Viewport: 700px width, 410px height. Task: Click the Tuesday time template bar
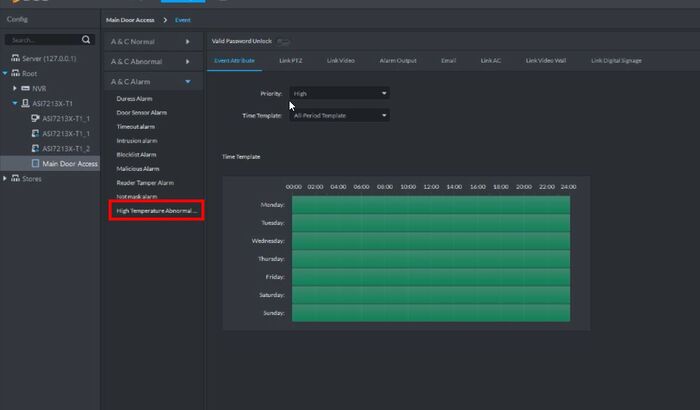[x=431, y=223]
